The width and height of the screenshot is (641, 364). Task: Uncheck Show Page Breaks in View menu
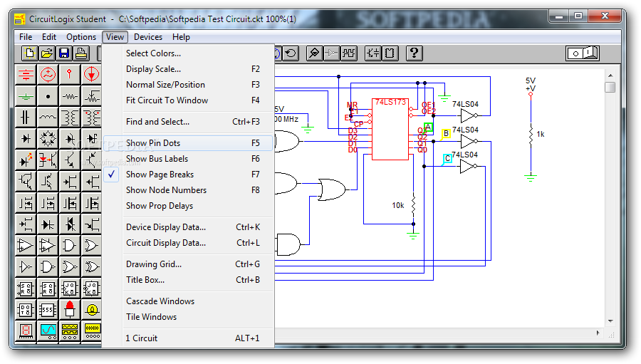[x=187, y=175]
